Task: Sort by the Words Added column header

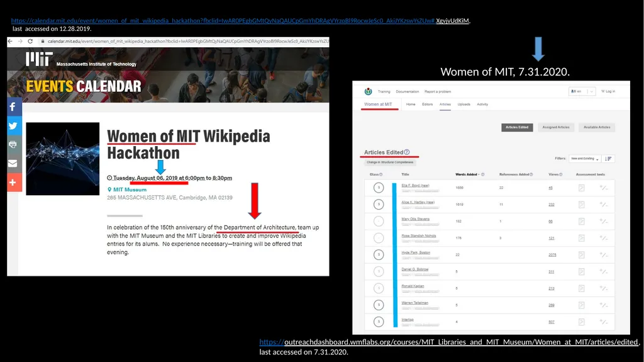Action: click(467, 174)
